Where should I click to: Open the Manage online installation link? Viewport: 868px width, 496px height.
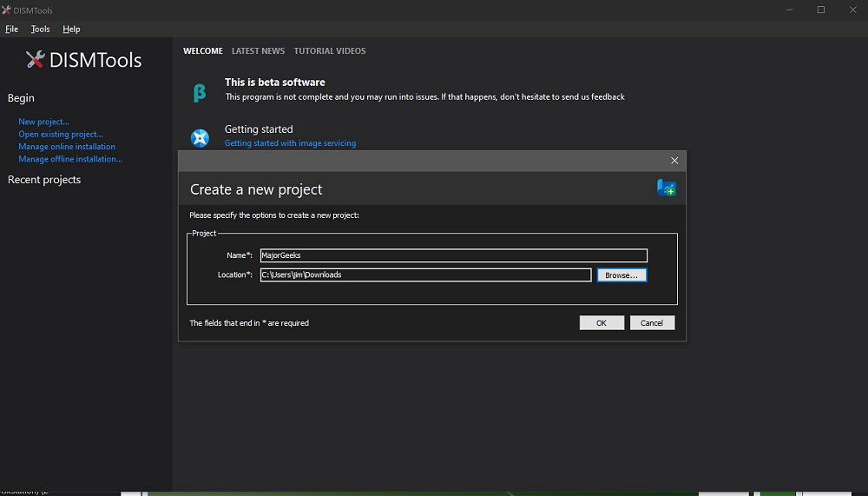[67, 147]
